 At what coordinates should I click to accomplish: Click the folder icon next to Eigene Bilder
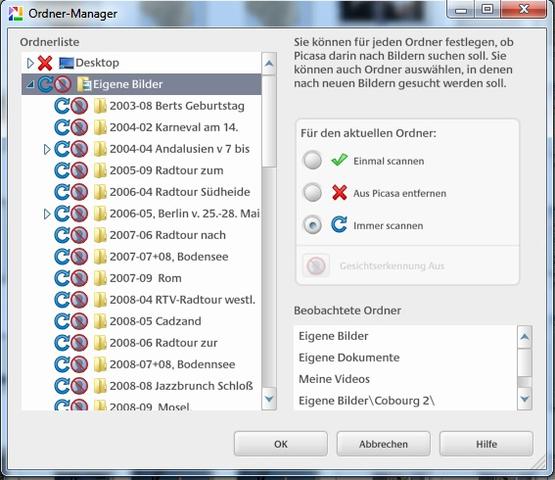click(84, 85)
